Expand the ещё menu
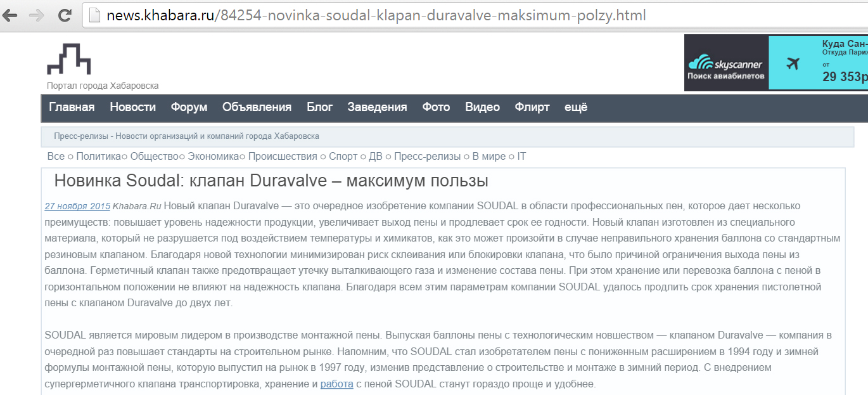The height and width of the screenshot is (395, 868). pos(576,107)
